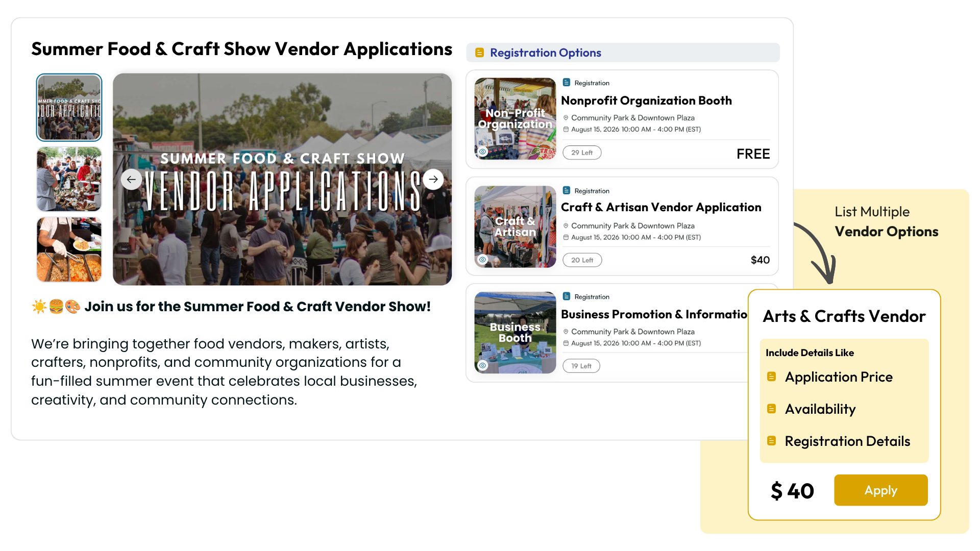Click calendar icon on Business Promotion card

coord(566,343)
